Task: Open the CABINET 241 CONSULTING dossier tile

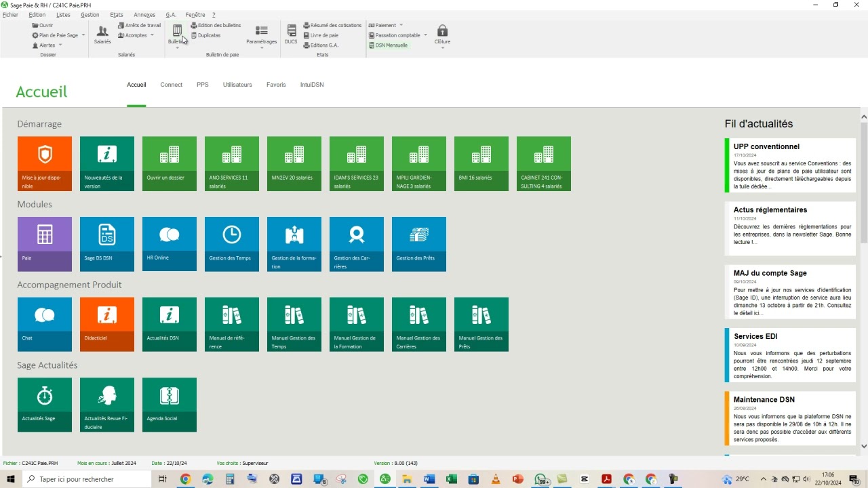Action: click(x=544, y=163)
